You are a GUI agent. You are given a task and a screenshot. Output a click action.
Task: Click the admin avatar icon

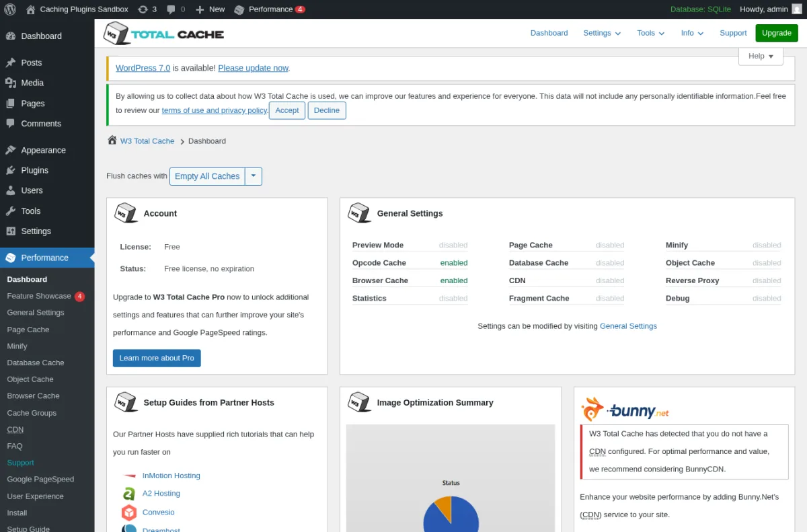pos(796,9)
